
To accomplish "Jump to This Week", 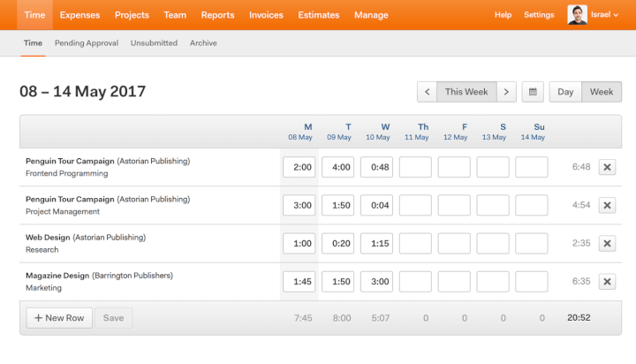I will [466, 92].
